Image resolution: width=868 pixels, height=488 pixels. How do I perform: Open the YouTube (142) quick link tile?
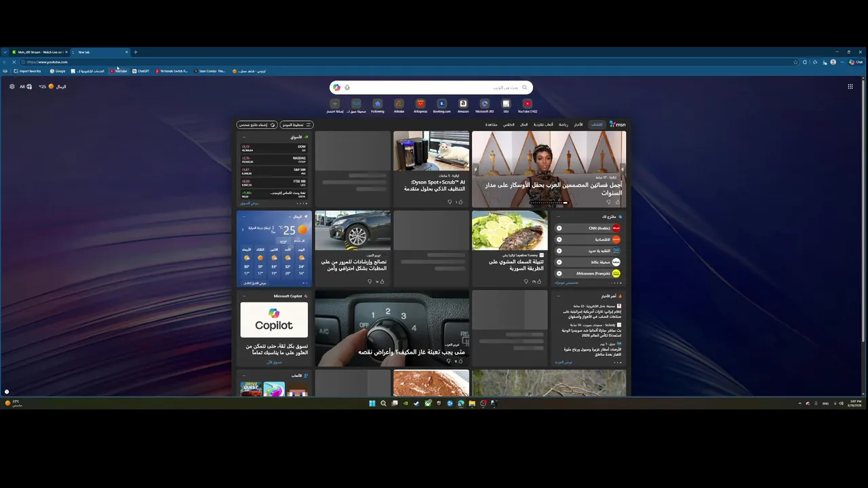pos(527,106)
